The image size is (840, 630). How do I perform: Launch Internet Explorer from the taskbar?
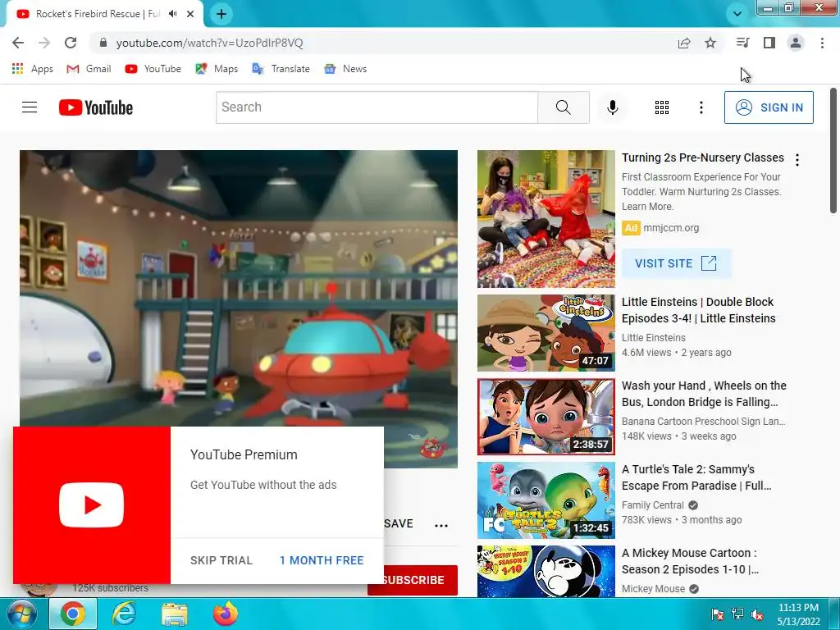pyautogui.click(x=124, y=614)
